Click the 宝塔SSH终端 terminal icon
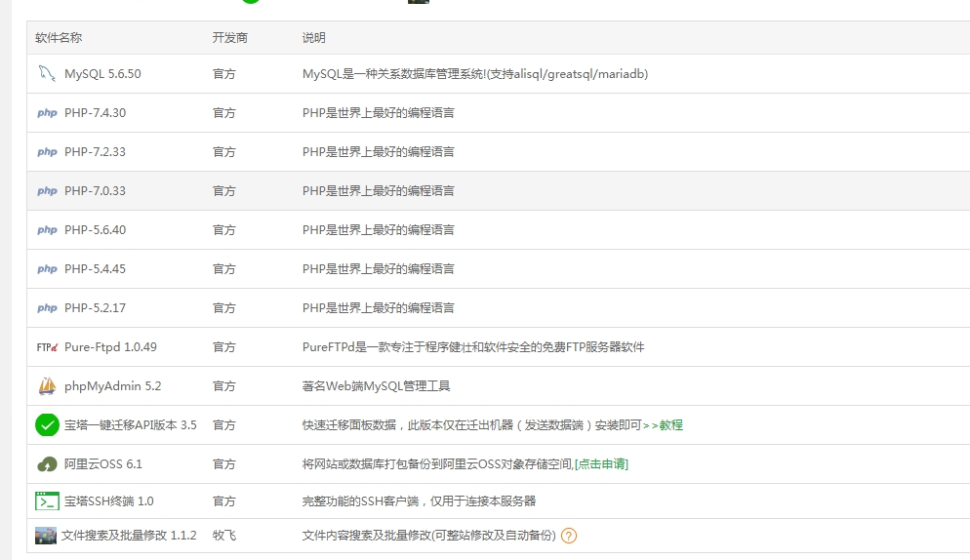This screenshot has width=970, height=560. 47,501
